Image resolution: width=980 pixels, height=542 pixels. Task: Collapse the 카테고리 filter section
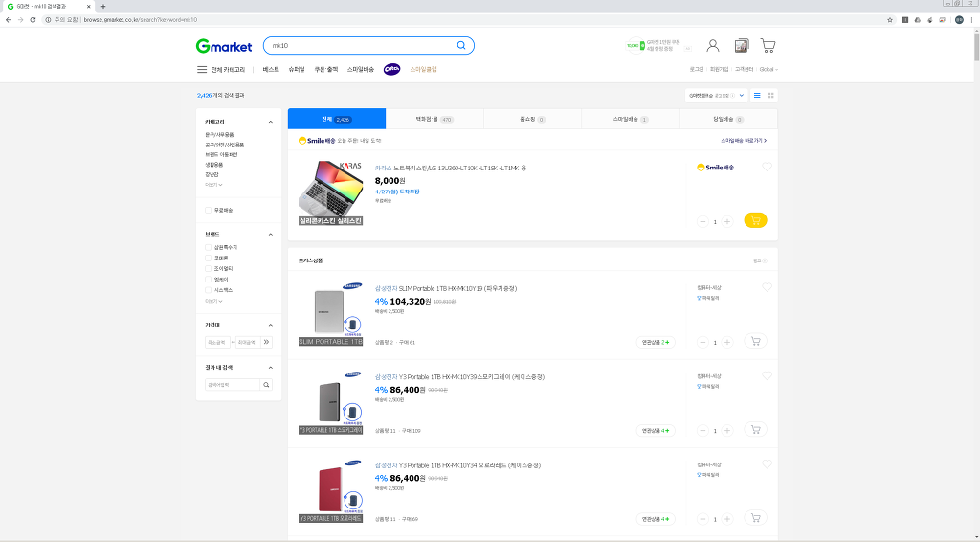tap(271, 122)
